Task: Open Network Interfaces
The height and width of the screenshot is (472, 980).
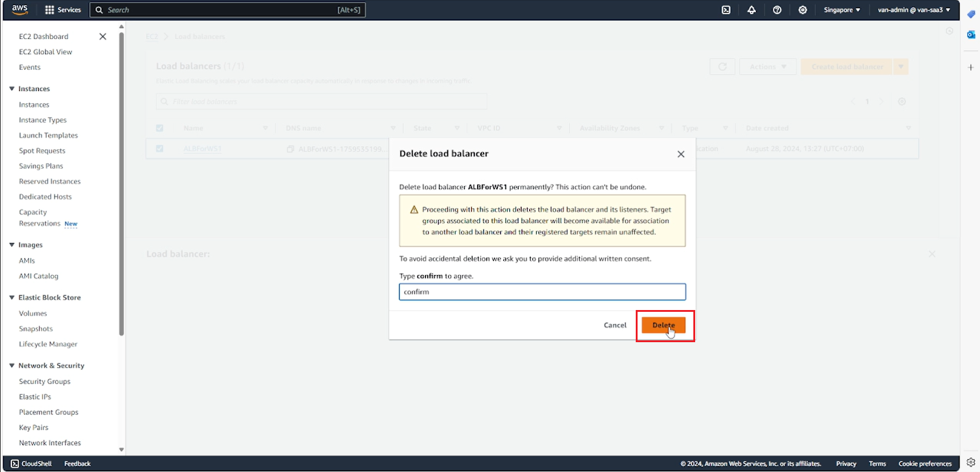Action: click(50, 443)
